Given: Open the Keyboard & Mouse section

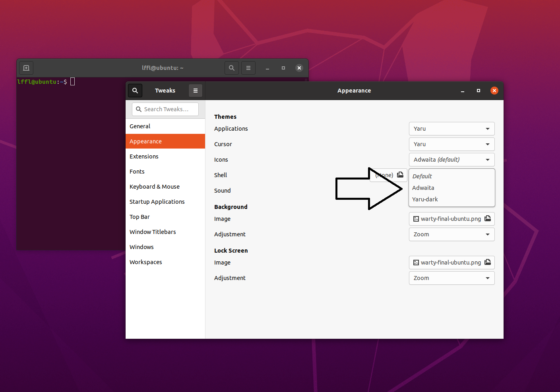Looking at the screenshot, I should click(155, 186).
